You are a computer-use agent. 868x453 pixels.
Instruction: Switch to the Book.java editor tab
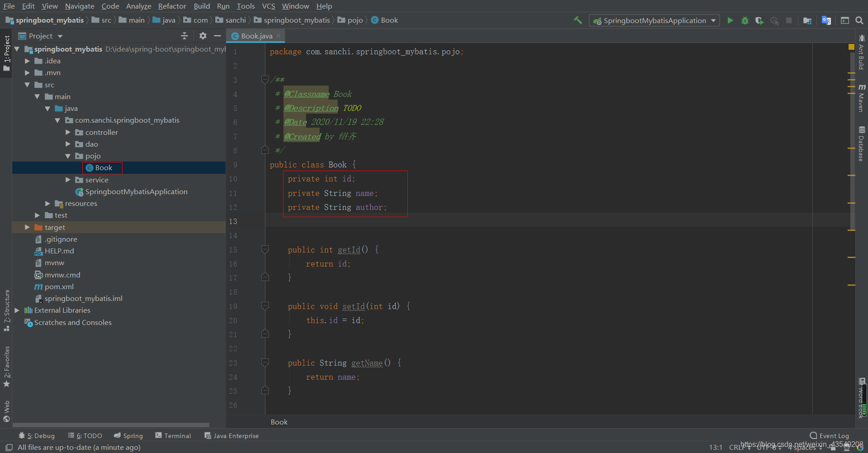[256, 36]
